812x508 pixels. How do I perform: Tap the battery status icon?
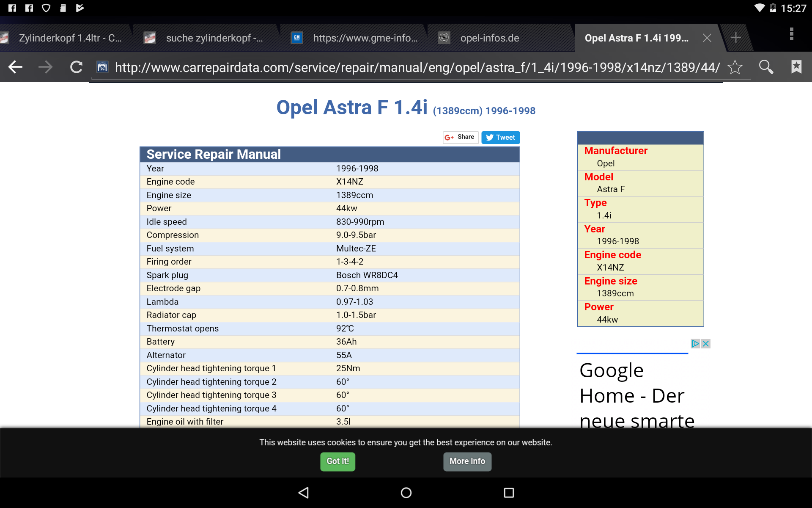pyautogui.click(x=773, y=8)
